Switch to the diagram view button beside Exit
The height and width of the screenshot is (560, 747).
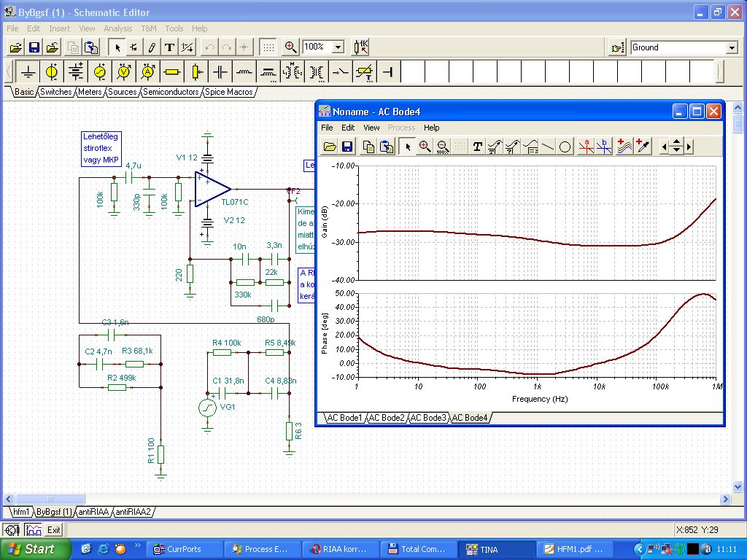tap(33, 529)
